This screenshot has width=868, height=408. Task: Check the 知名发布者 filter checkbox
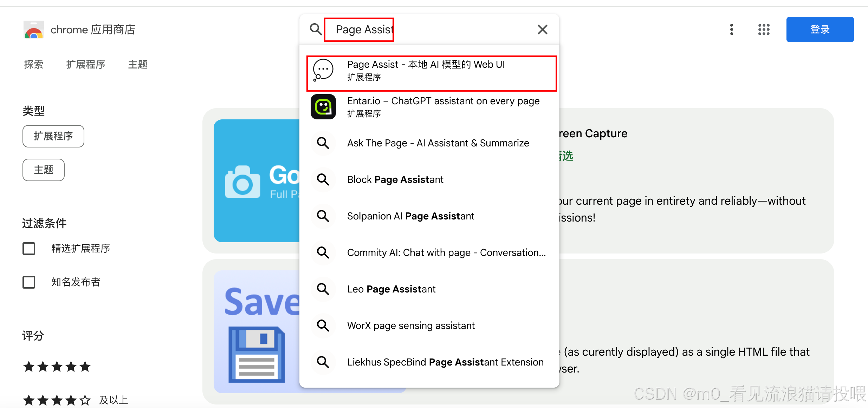pos(29,282)
